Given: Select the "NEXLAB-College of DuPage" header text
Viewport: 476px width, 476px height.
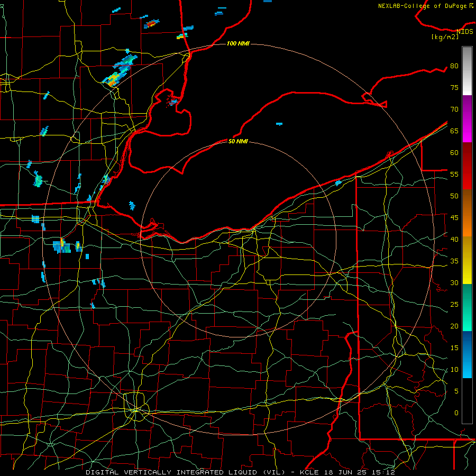Looking at the screenshot, I should tap(423, 6).
